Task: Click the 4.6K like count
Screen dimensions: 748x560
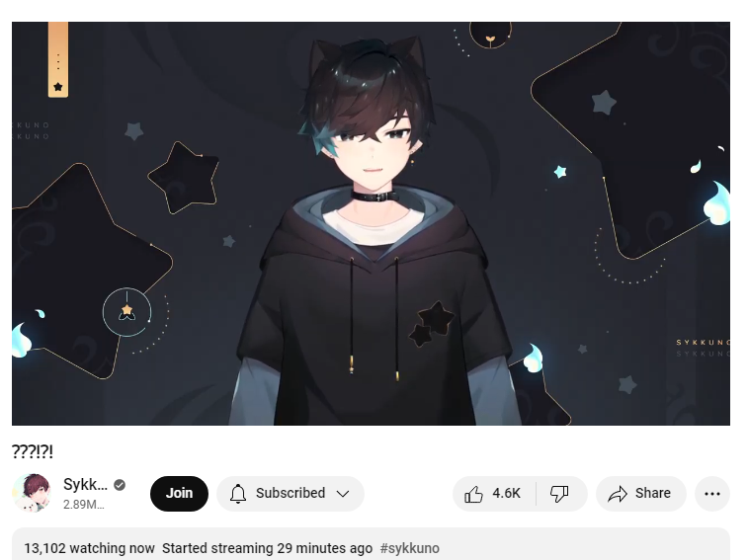Action: point(506,493)
